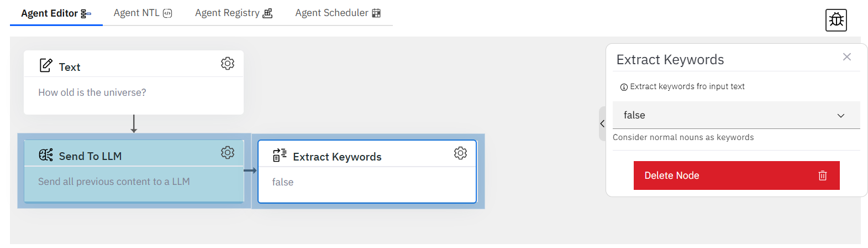The image size is (868, 248).
Task: Open settings gear of Send To LLM node
Action: click(x=228, y=152)
